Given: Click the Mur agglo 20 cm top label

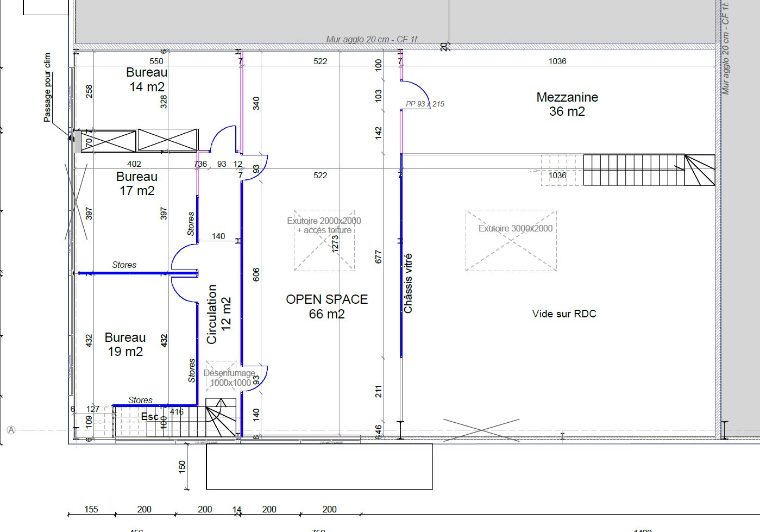Looking at the screenshot, I should click(372, 39).
